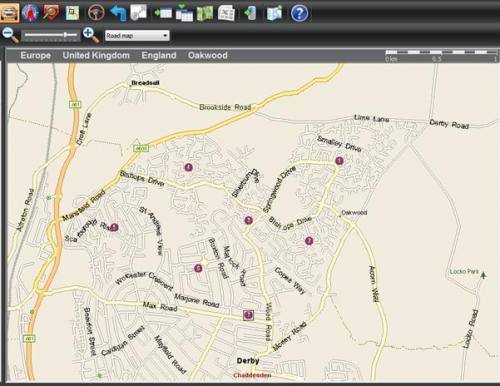Click the Cardigan Street label
The height and width of the screenshot is (386, 500).
(x=123, y=341)
